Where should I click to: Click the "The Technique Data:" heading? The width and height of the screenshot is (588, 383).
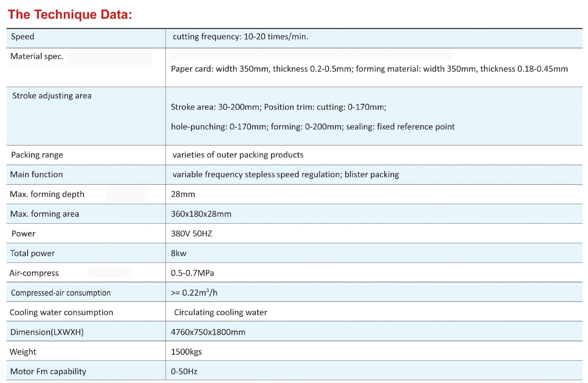[x=70, y=15]
